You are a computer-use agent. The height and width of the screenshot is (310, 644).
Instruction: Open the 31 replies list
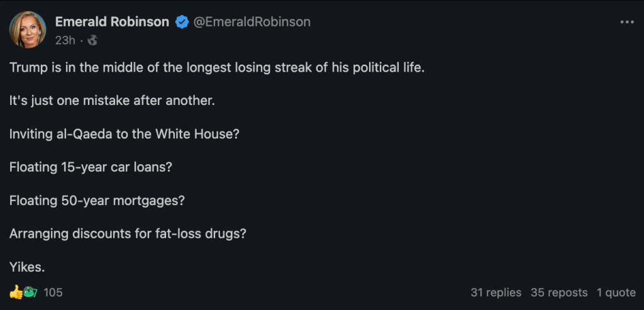(496, 292)
